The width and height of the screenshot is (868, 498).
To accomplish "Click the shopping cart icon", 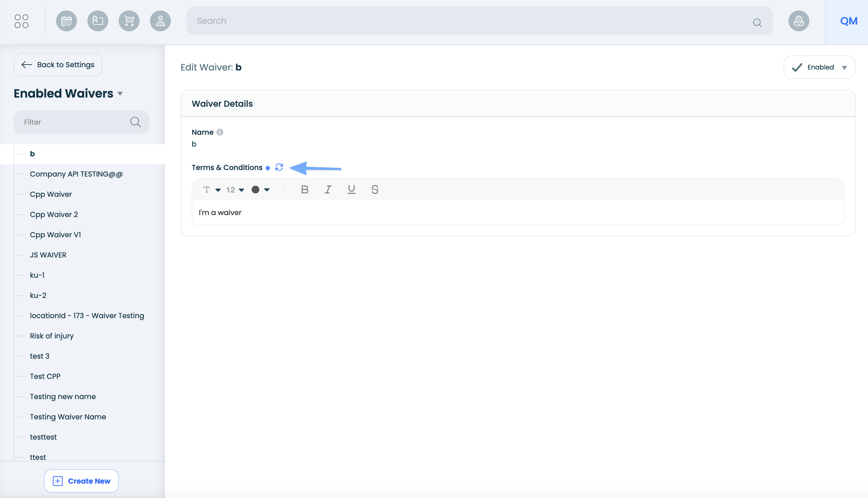I will click(129, 21).
